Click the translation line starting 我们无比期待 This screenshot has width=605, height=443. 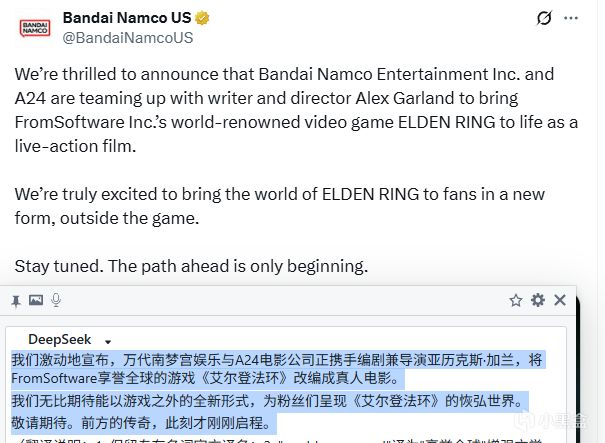coord(267,401)
